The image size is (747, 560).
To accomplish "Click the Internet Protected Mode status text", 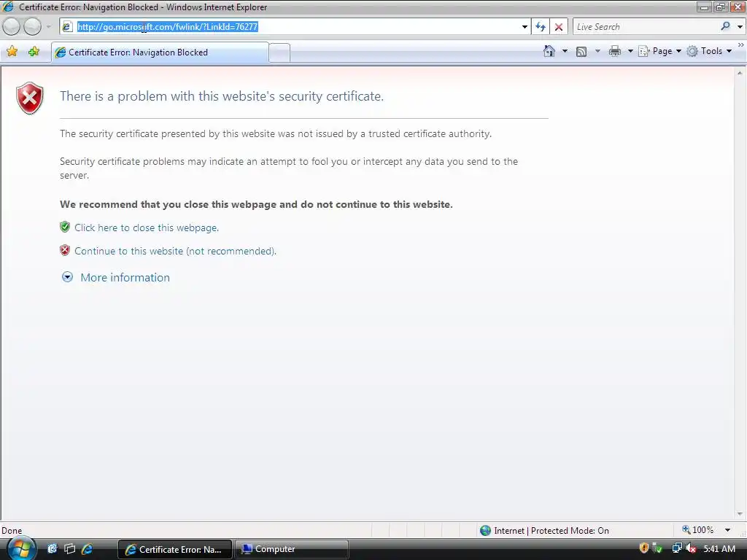I will pos(551,531).
